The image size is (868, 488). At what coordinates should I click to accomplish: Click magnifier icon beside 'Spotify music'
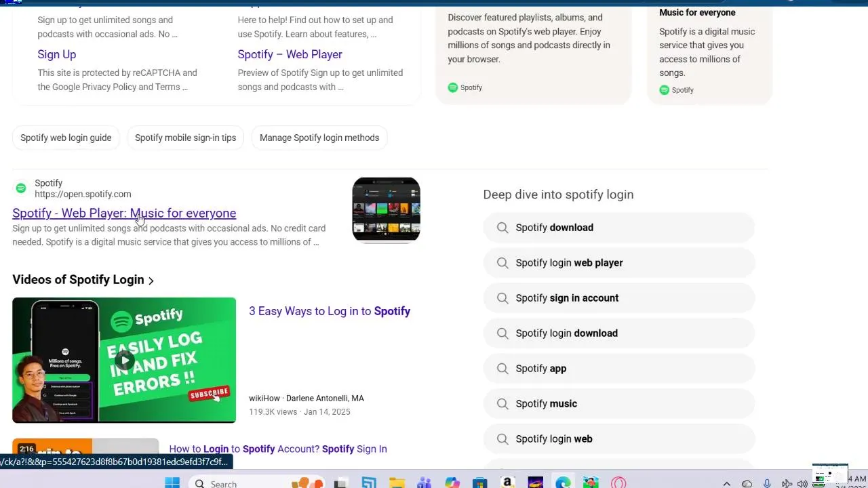[x=502, y=404]
